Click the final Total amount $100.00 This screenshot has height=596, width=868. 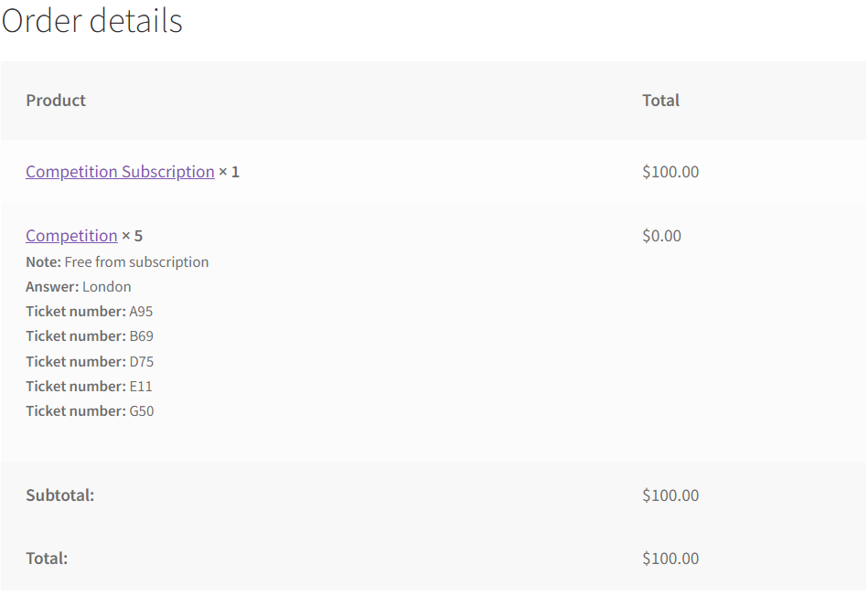670,559
